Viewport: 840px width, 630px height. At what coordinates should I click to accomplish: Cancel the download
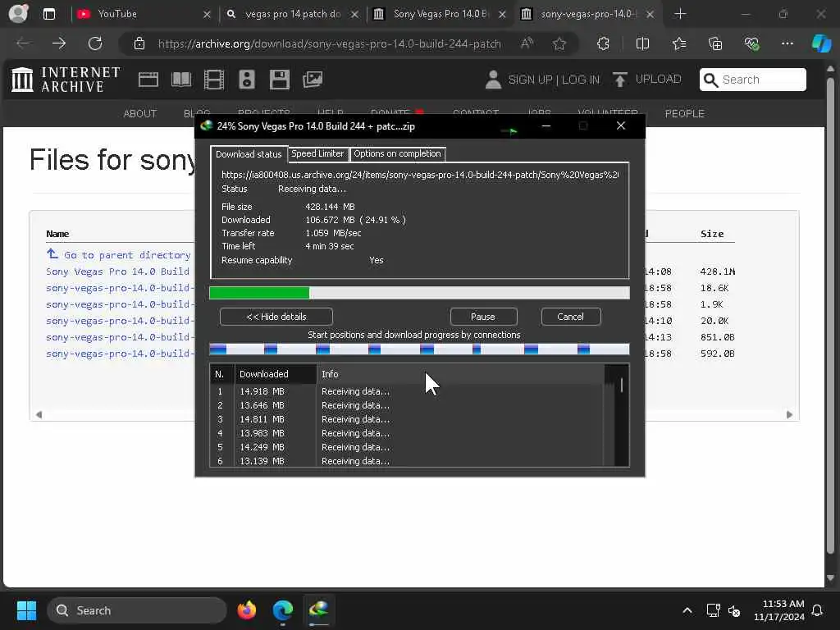click(571, 317)
